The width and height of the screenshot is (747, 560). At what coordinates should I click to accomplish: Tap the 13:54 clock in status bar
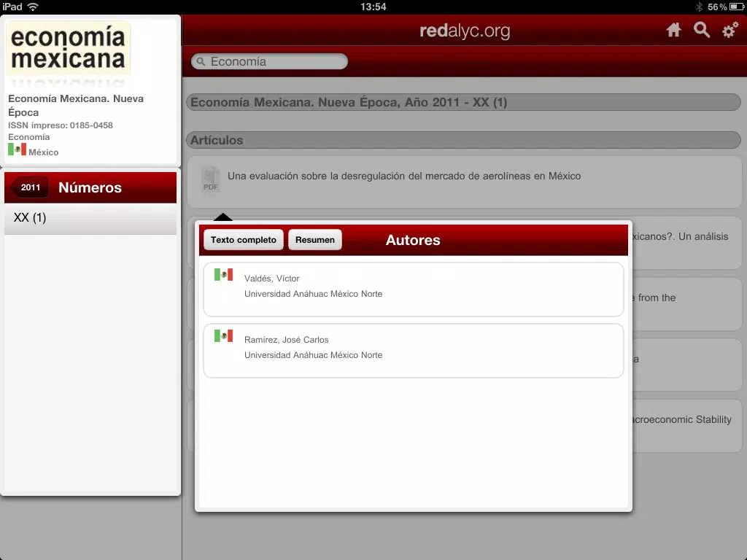click(373, 7)
